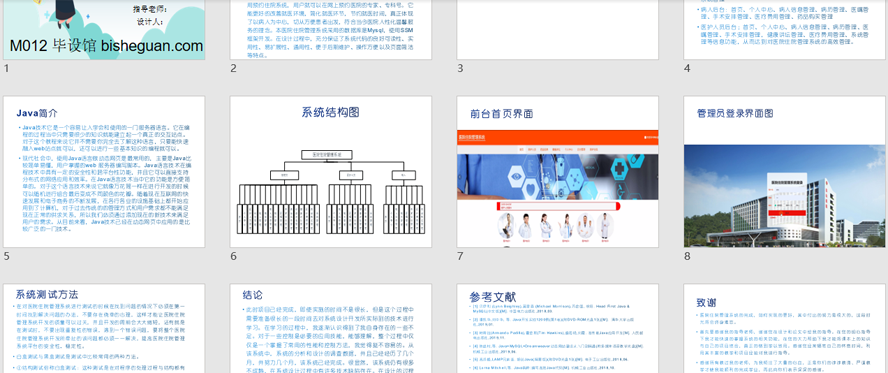This screenshot has height=373, width=888.
Task: Click the slide number label '1'
Action: pyautogui.click(x=6, y=68)
